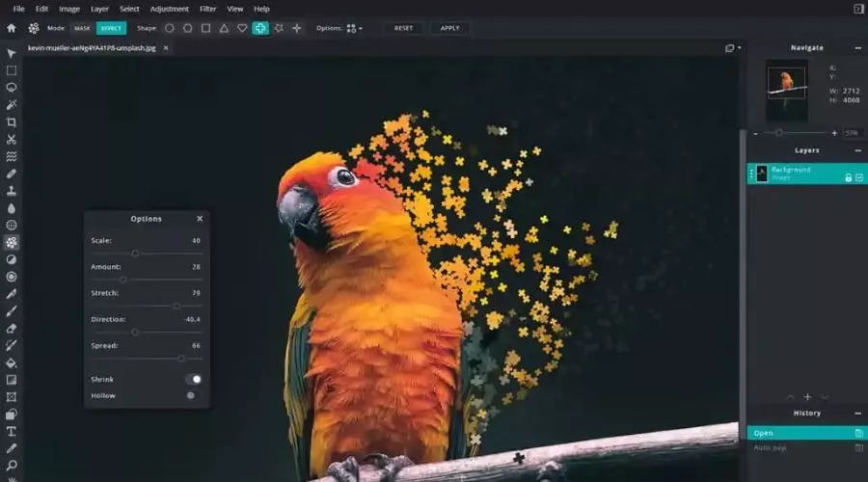Switch mode to MASK
Image resolution: width=868 pixels, height=482 pixels.
click(82, 28)
